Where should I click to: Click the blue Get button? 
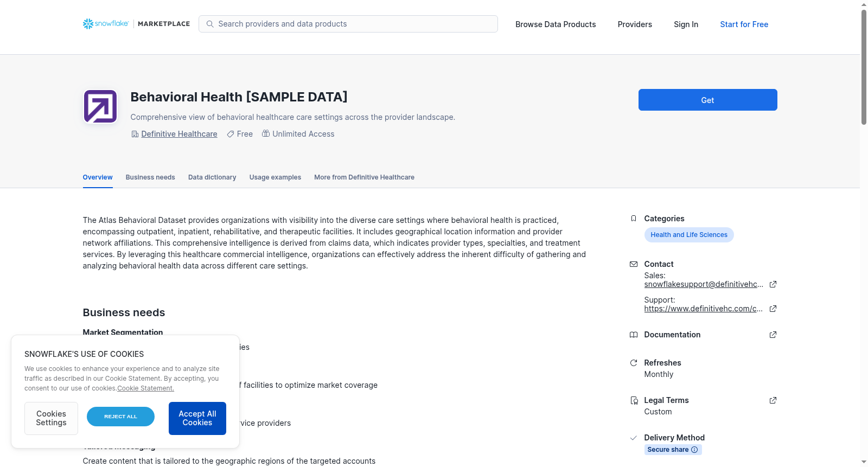pyautogui.click(x=707, y=100)
